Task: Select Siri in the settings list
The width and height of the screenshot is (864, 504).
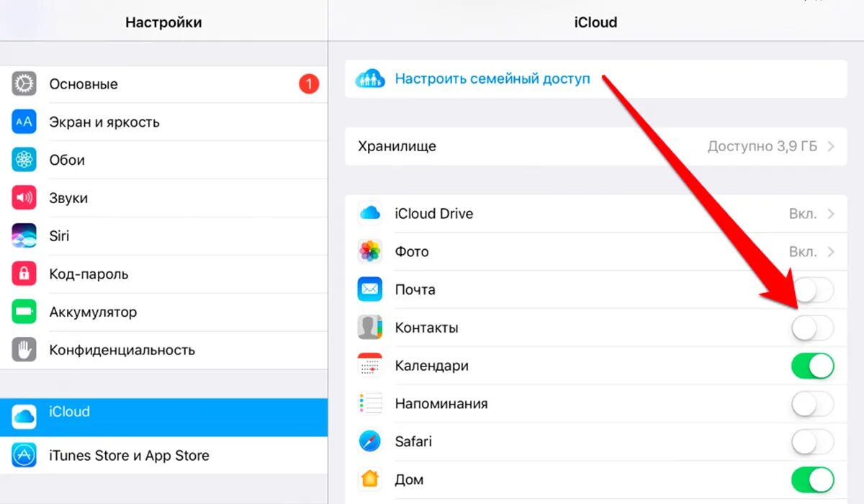Action: (x=164, y=236)
